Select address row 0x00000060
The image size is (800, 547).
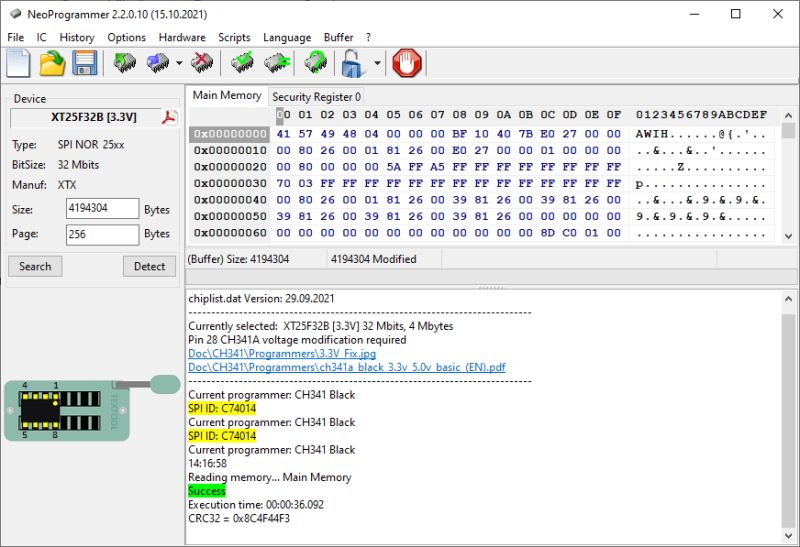coord(230,233)
